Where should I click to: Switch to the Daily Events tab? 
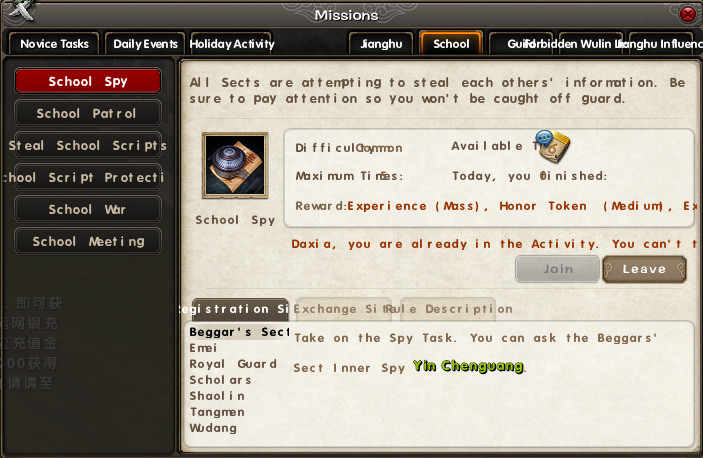(145, 43)
